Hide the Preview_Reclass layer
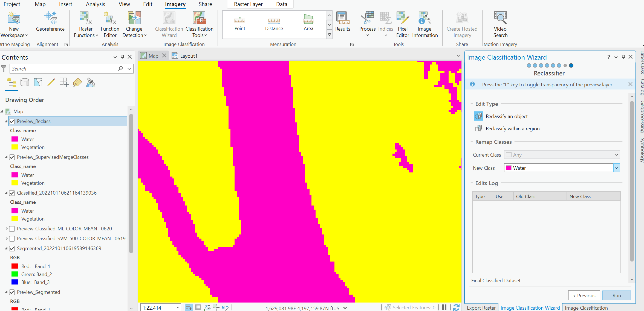 [12, 121]
